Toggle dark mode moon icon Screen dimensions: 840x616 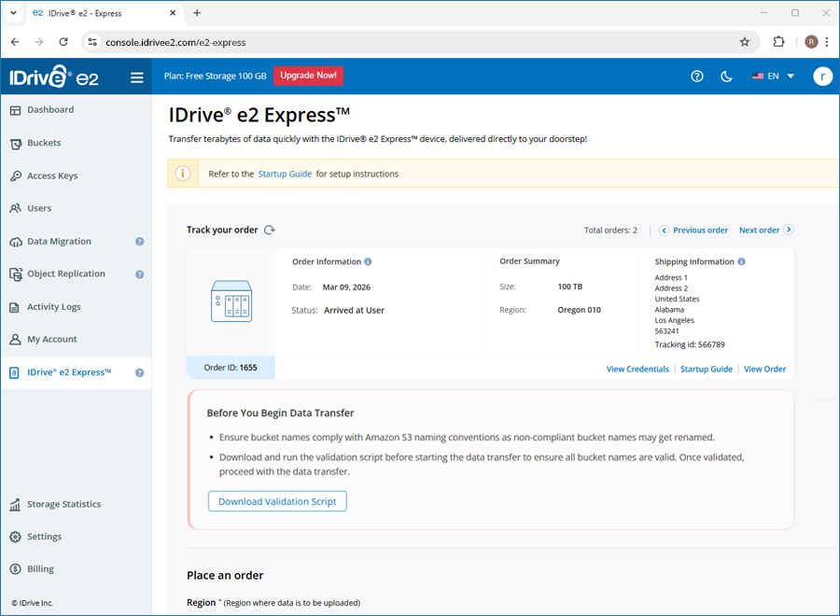tap(726, 76)
